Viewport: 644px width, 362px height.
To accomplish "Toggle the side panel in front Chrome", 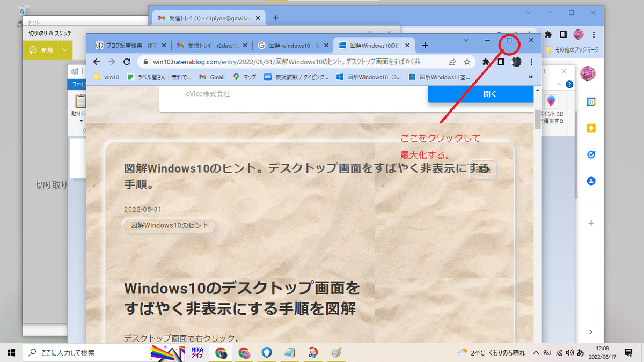I will point(501,62).
